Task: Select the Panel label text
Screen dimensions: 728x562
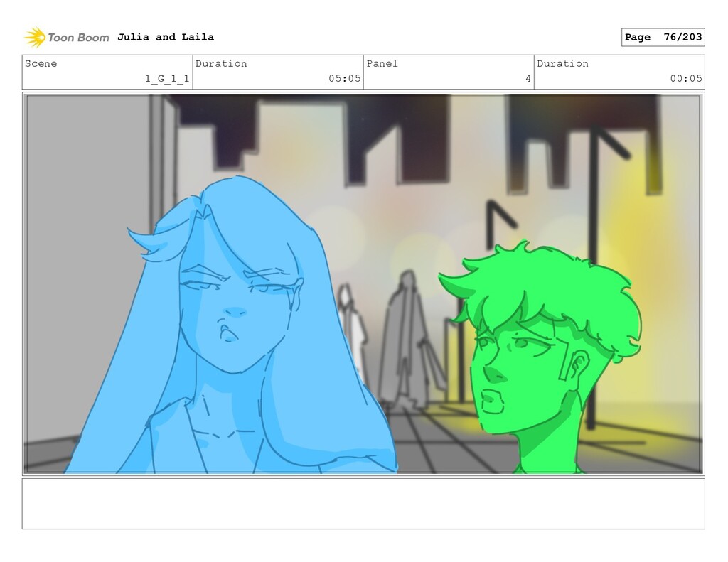Action: point(382,63)
